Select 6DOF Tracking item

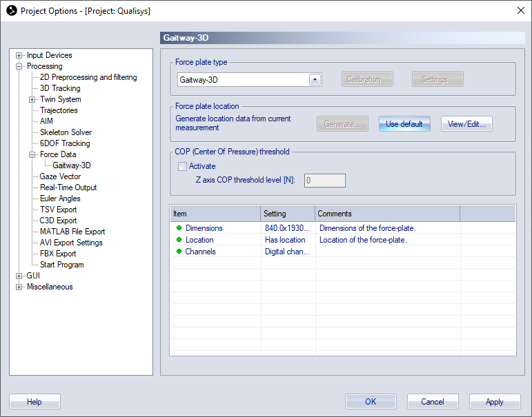pos(65,143)
